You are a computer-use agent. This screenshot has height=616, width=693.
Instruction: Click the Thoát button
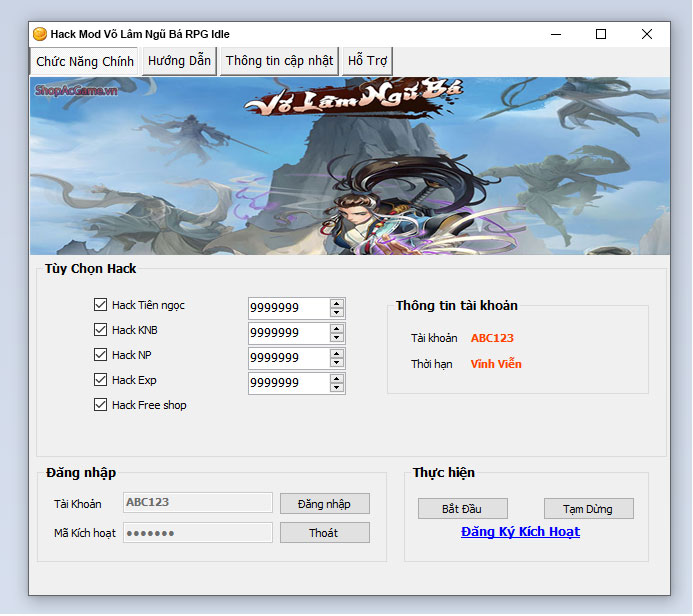coord(324,533)
